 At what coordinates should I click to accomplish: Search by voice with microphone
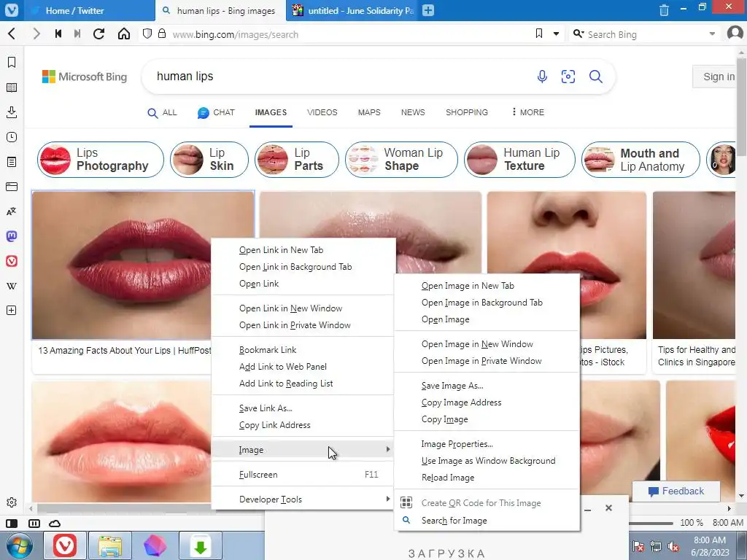(x=542, y=76)
